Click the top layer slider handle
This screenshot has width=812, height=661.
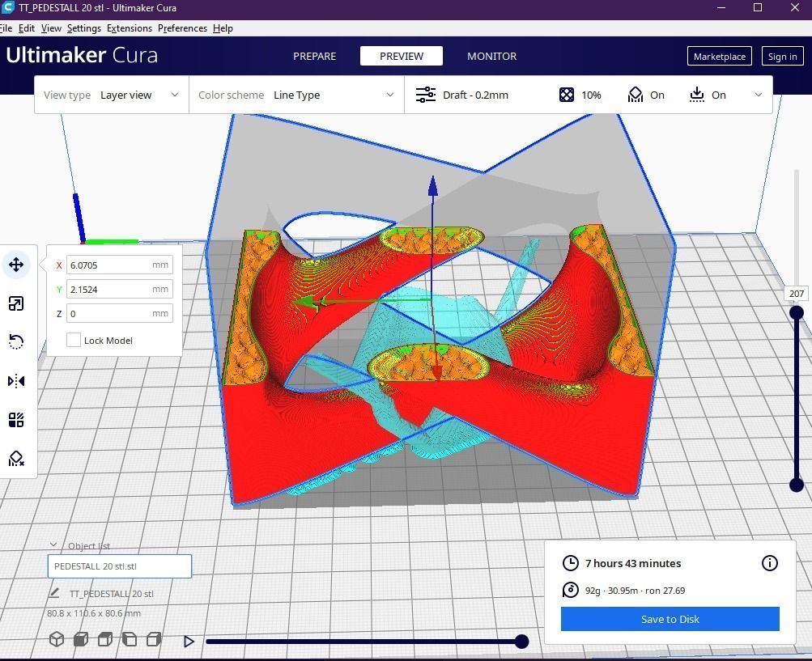point(797,312)
